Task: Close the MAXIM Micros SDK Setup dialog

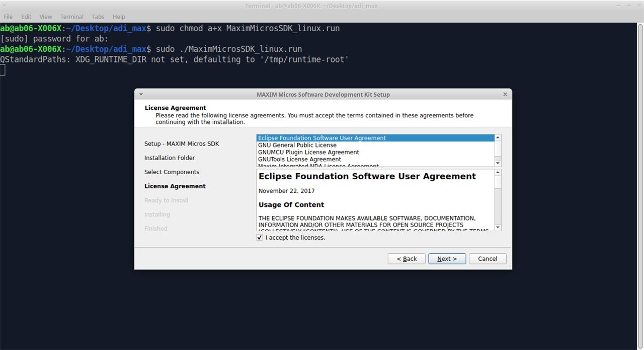Action: click(x=505, y=94)
